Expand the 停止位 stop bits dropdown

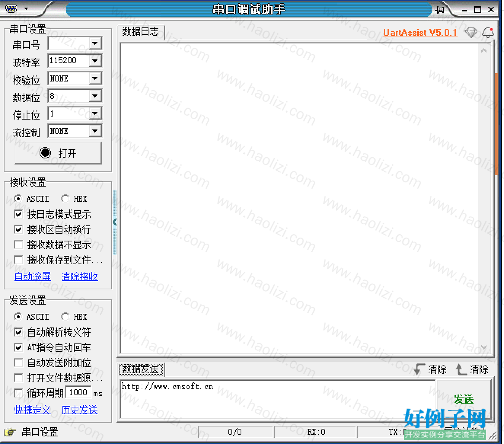[95, 113]
